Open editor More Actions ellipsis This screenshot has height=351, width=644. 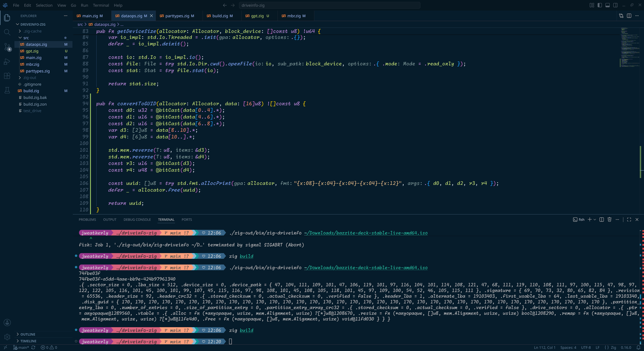[637, 16]
